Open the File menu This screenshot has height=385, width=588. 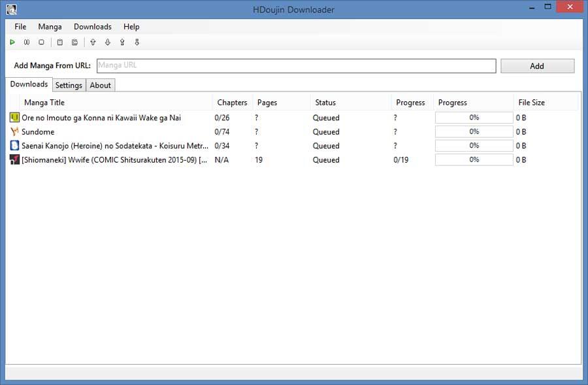(20, 27)
